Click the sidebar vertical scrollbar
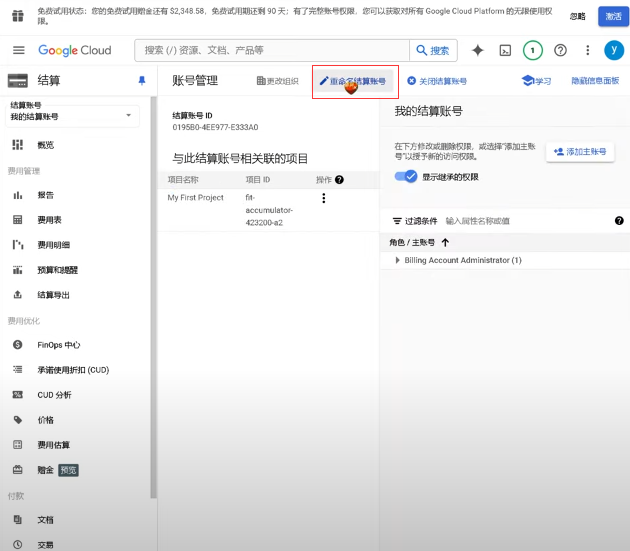 click(153, 297)
